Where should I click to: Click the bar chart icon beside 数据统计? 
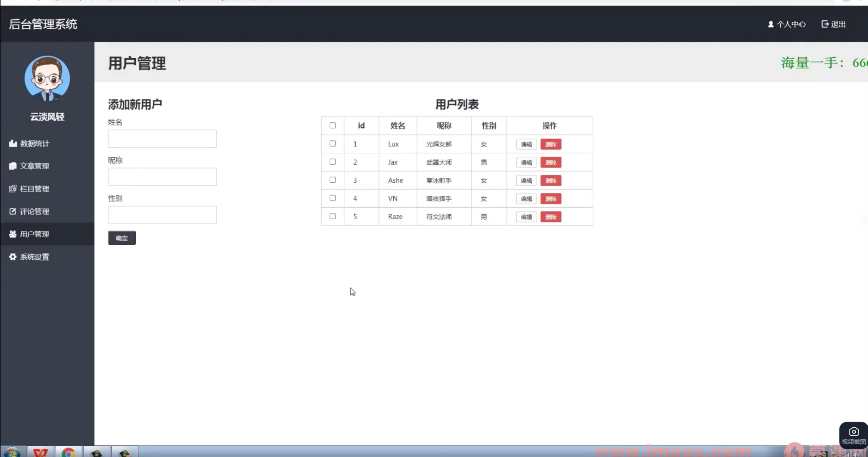coord(13,143)
